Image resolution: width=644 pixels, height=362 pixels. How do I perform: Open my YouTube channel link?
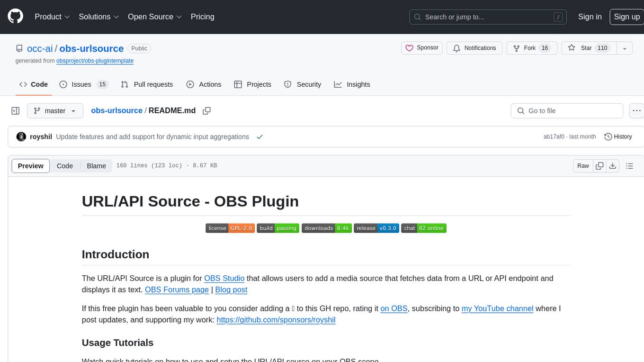pyautogui.click(x=498, y=308)
